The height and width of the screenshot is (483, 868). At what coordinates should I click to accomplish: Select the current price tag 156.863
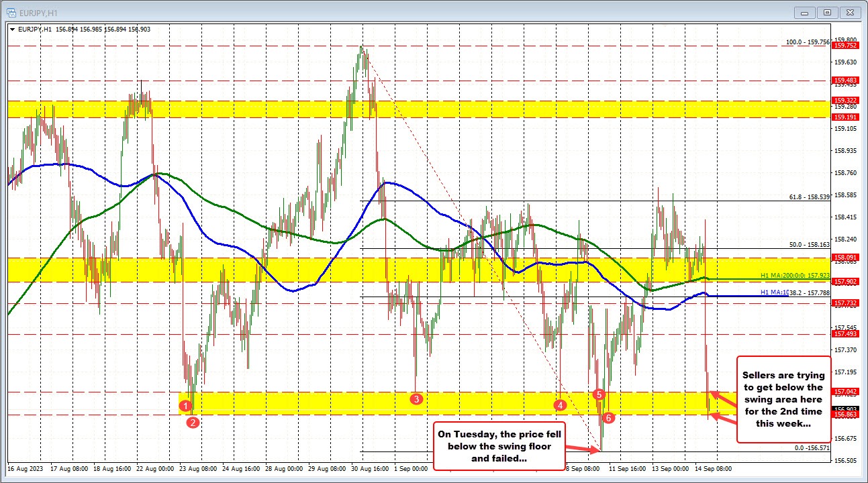pos(845,415)
